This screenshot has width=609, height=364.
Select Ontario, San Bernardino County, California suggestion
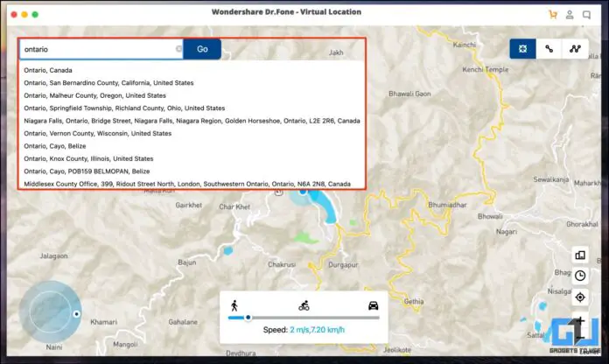coord(108,83)
